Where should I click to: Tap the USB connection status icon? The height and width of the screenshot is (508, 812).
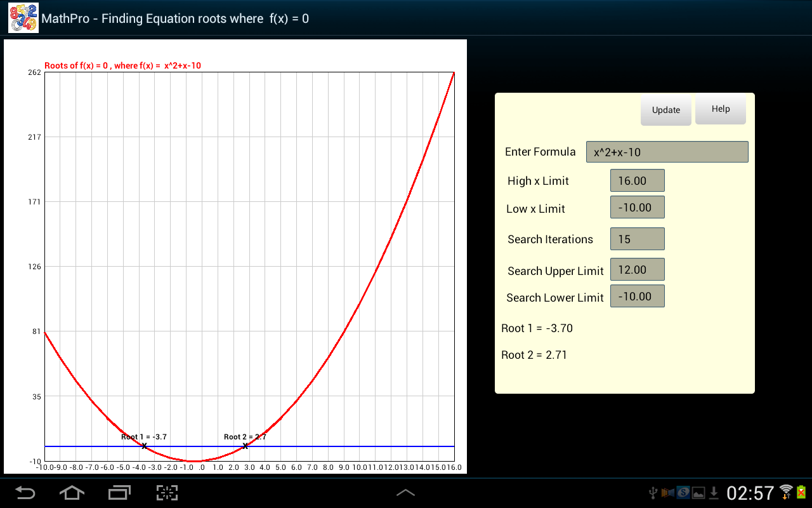pyautogui.click(x=653, y=493)
